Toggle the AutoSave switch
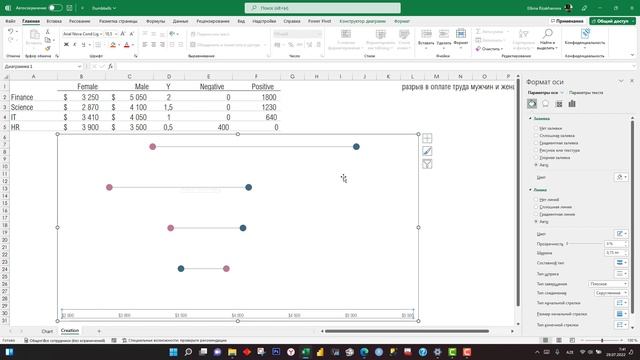 coord(55,8)
